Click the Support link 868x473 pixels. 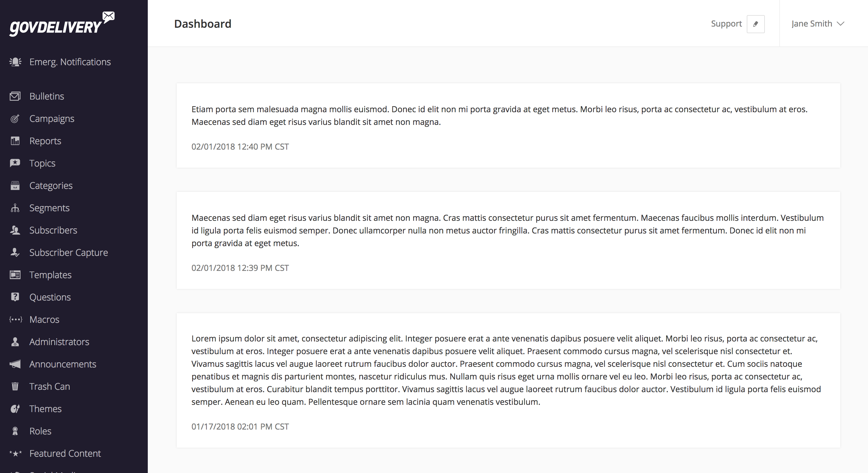click(x=726, y=24)
